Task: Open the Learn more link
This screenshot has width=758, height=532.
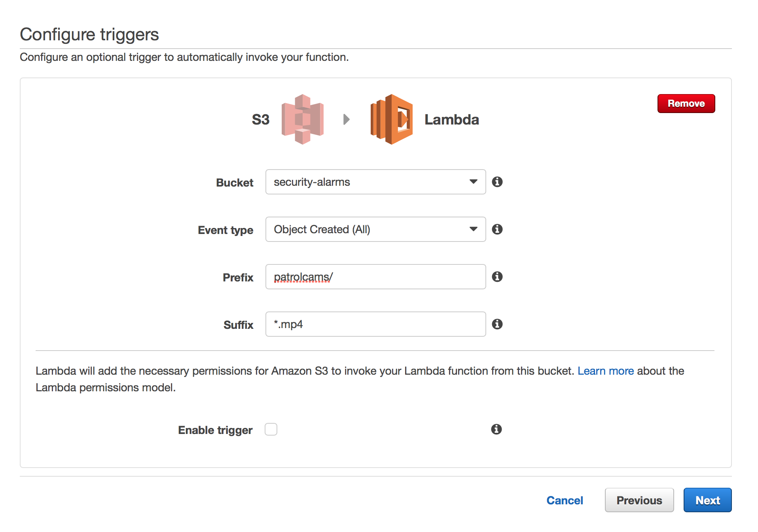Action: pos(606,371)
